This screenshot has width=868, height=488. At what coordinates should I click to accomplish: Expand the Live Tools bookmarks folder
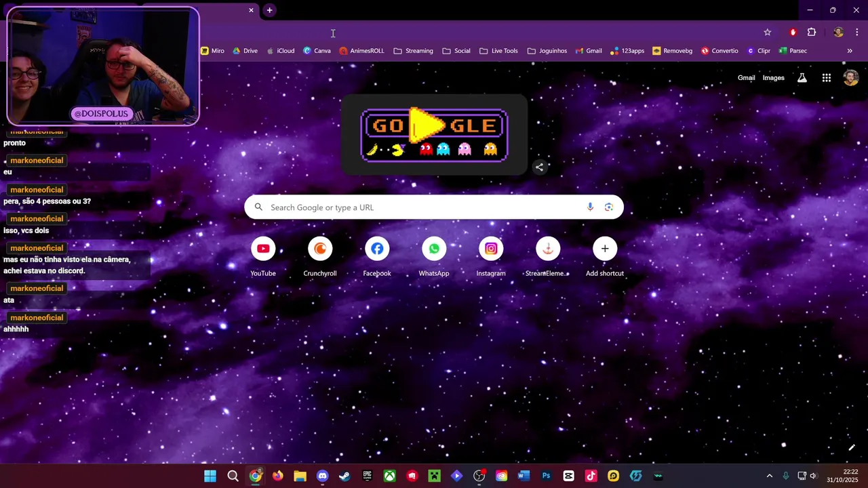498,51
